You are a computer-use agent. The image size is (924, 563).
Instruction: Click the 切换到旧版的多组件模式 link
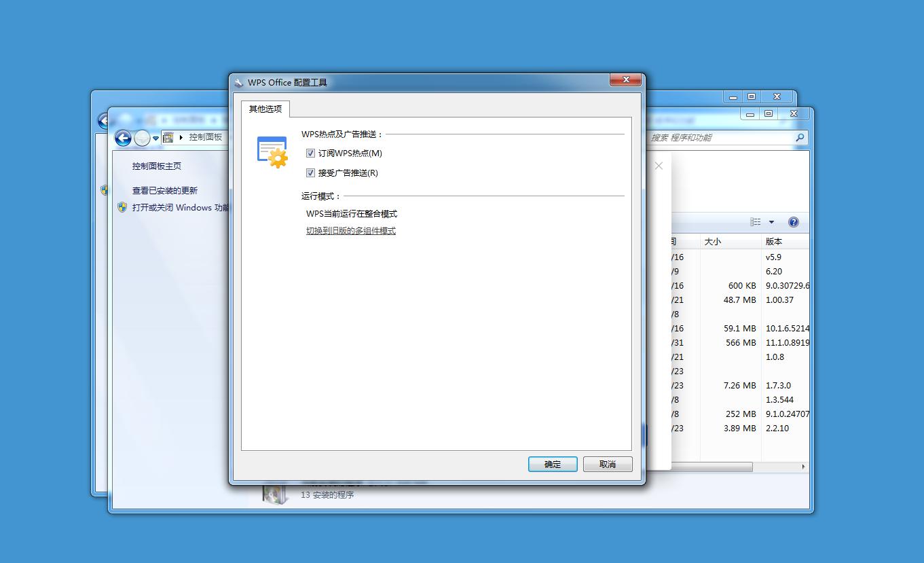(351, 230)
